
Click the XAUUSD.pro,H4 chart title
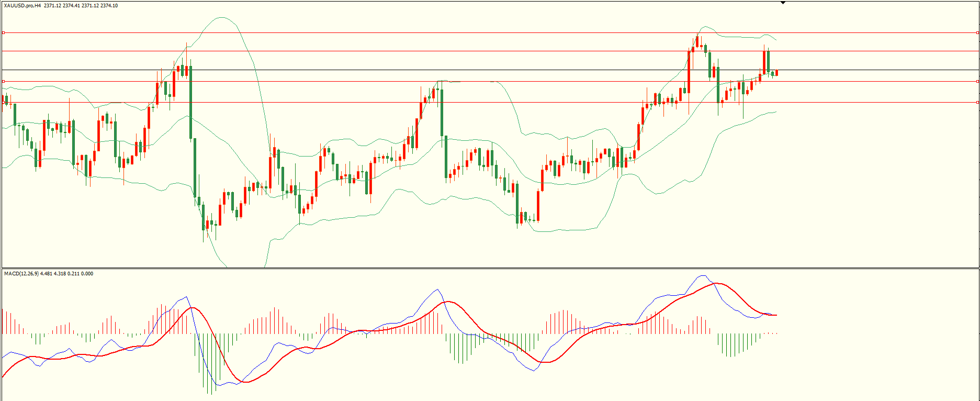coord(22,6)
